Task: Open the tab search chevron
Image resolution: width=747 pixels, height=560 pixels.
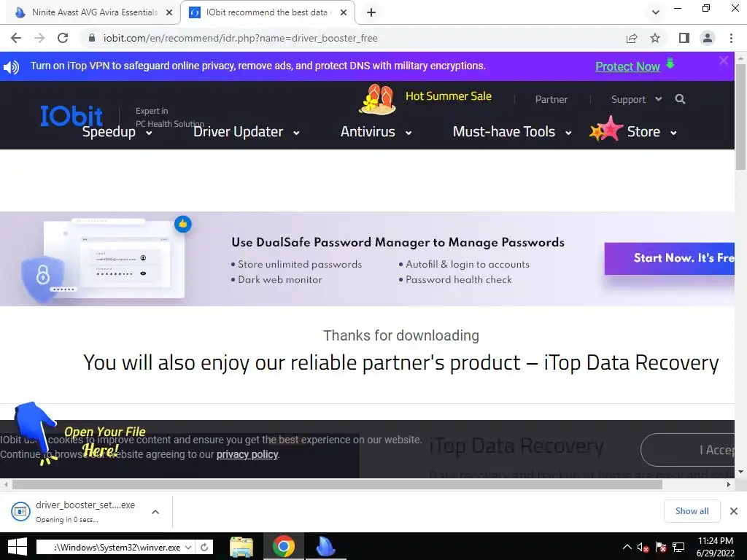Action: pyautogui.click(x=656, y=12)
